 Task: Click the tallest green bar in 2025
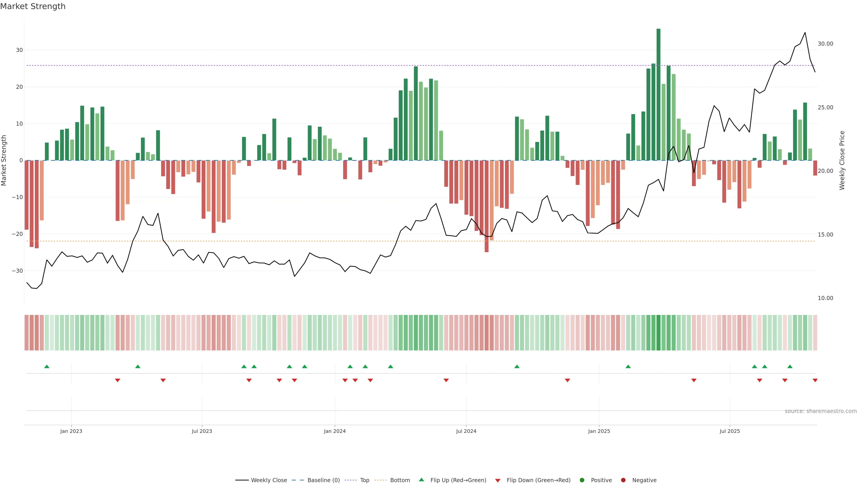click(658, 94)
